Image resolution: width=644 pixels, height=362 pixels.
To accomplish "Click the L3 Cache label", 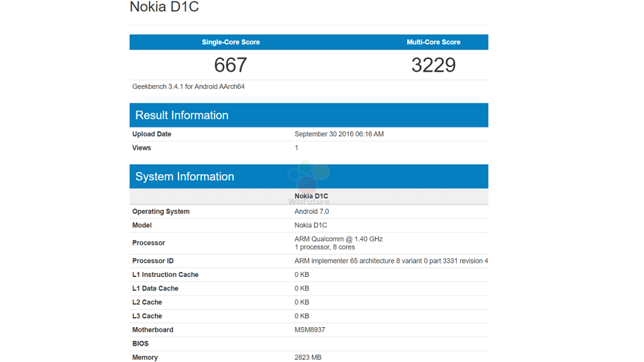I will coord(147,316).
